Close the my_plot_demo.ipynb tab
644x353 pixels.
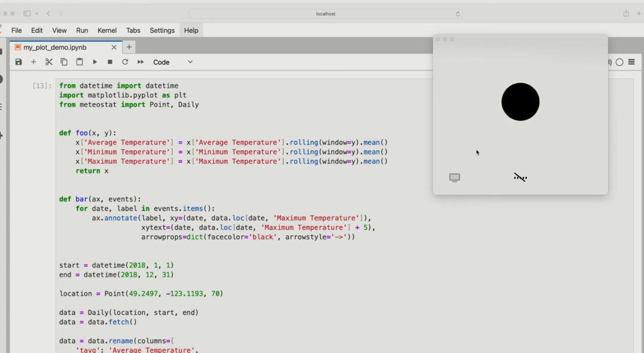pyautogui.click(x=114, y=47)
